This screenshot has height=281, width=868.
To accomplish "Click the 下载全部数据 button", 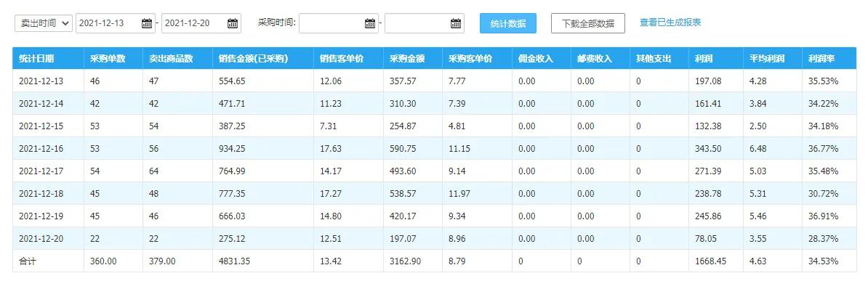I will pos(588,24).
